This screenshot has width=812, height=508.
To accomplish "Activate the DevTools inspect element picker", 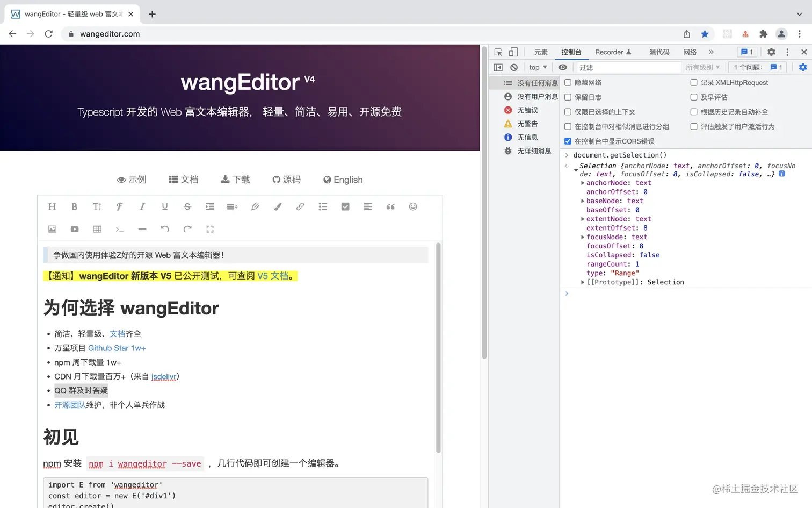I will [498, 52].
